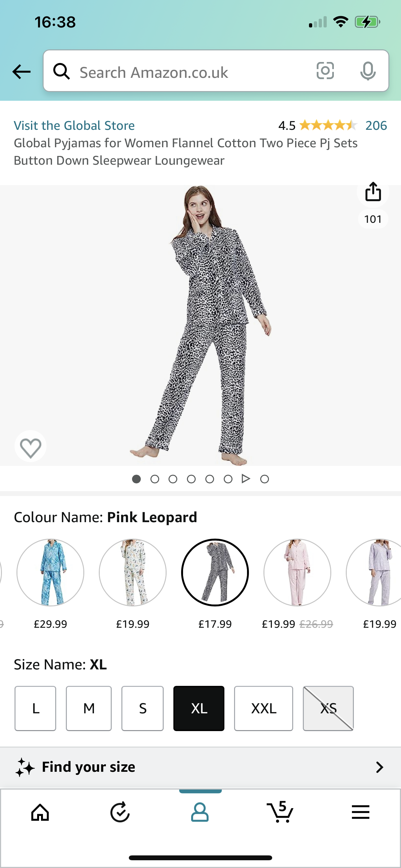The height and width of the screenshot is (868, 401).
Task: Open the recent orders clock icon
Action: (120, 812)
